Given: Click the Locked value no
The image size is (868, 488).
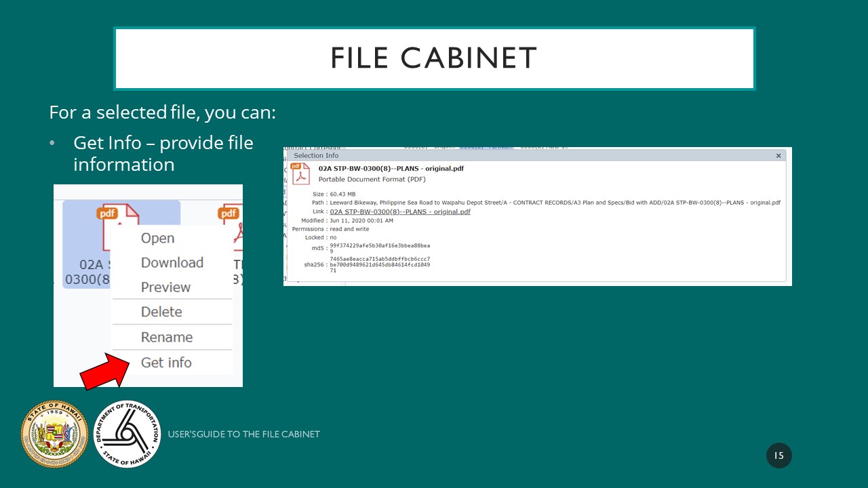Looking at the screenshot, I should (x=333, y=238).
